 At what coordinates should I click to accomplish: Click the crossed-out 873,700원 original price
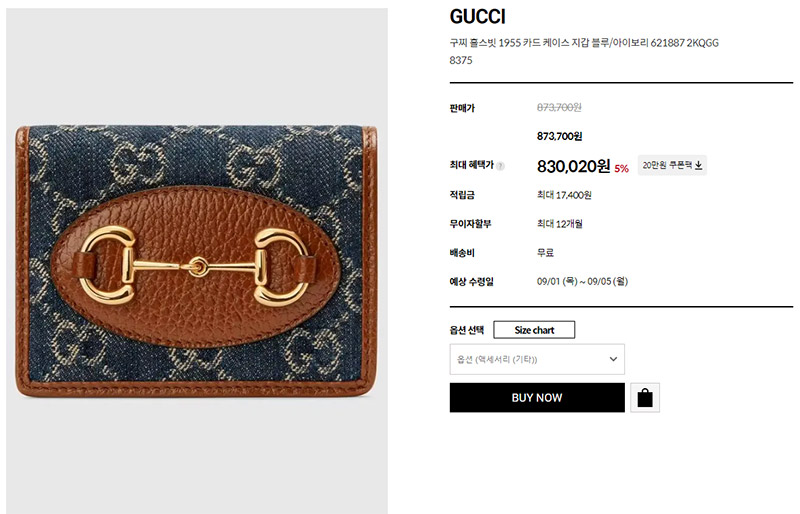[x=559, y=107]
